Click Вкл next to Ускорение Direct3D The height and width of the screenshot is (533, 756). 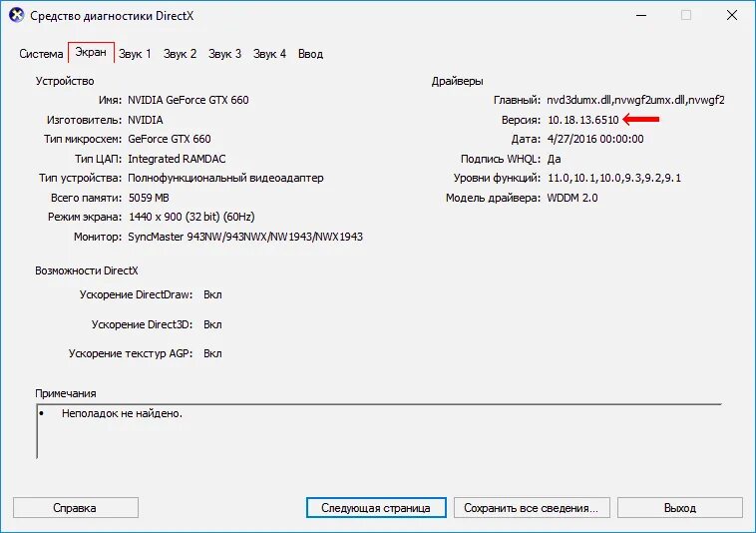coord(212,324)
